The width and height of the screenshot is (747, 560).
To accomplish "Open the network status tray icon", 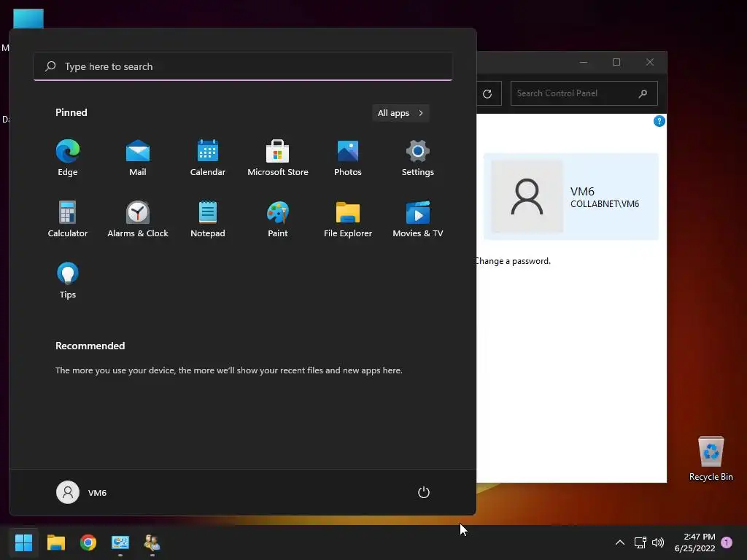I will (x=640, y=542).
